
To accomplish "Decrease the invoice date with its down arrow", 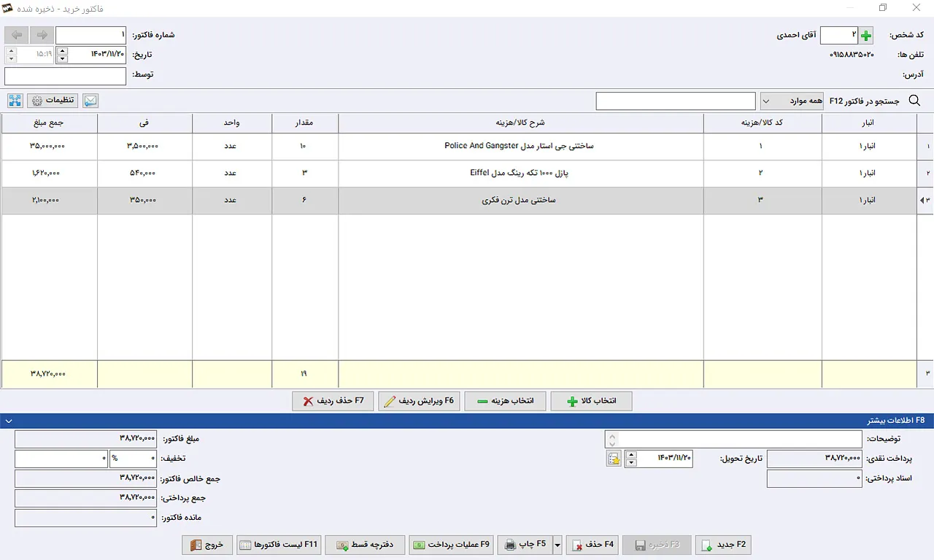I will (x=62, y=59).
